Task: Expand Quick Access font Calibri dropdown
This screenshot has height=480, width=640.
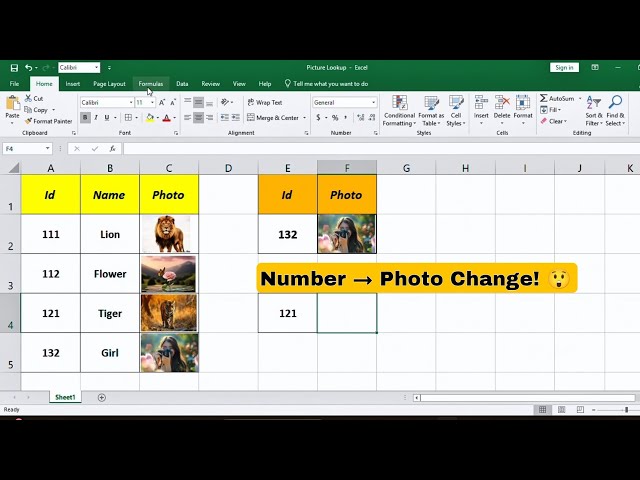Action: (x=97, y=67)
